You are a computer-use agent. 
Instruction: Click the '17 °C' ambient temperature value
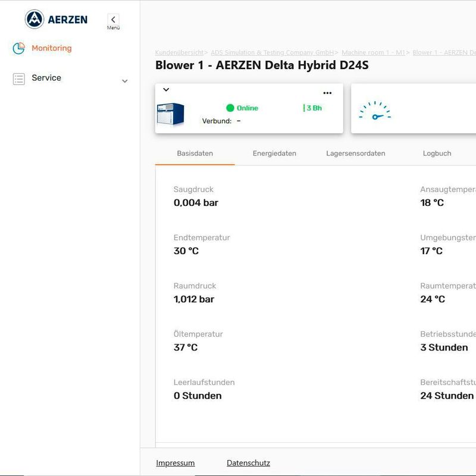pos(431,250)
